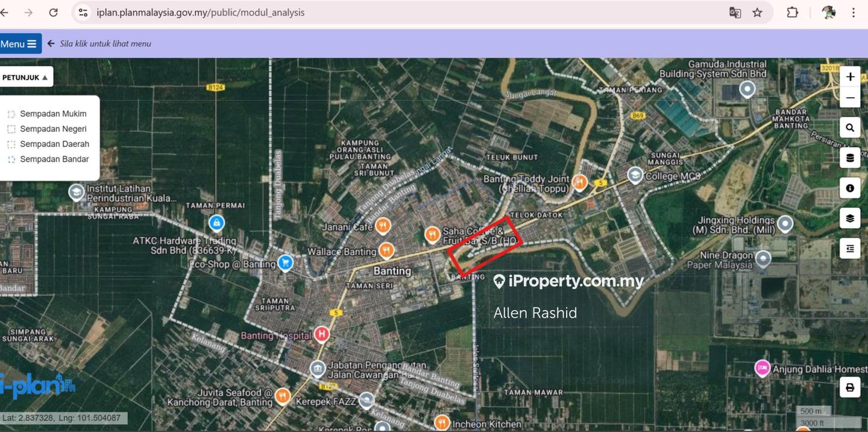The height and width of the screenshot is (432, 868).
Task: Zoom out of the map with minus button
Action: [x=850, y=98]
